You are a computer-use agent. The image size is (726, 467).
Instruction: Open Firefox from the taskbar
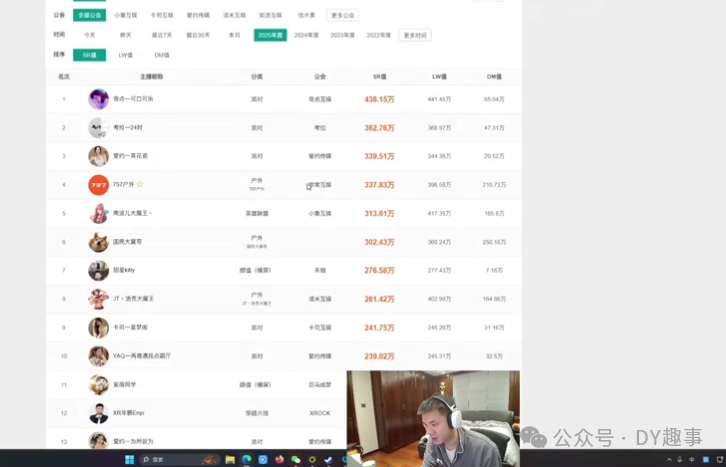coord(279,459)
